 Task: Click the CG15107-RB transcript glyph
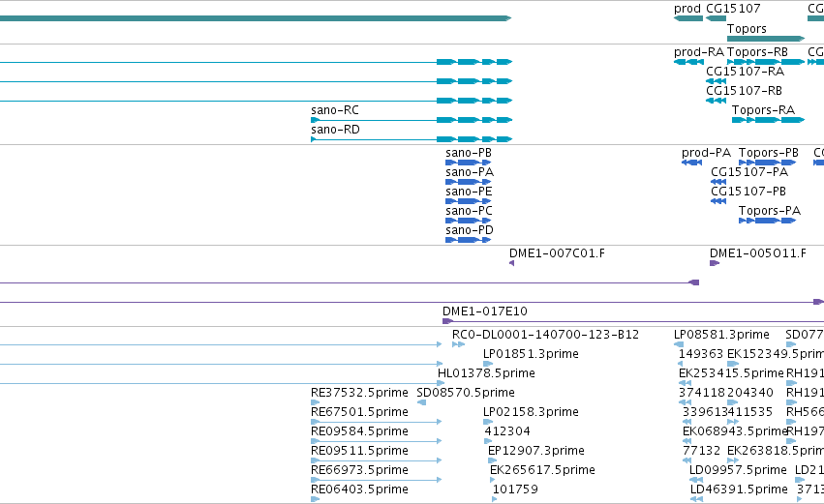[x=716, y=101]
